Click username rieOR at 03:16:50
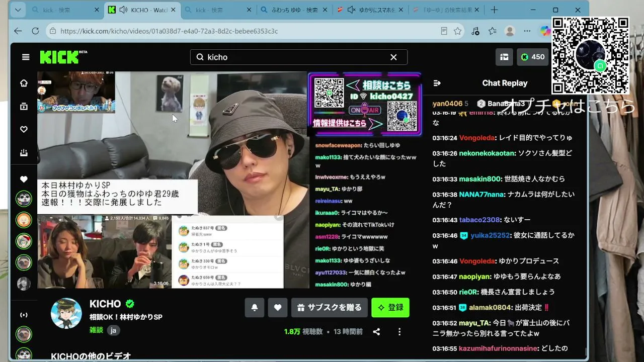Screen dimensions: 644x362 (468, 292)
